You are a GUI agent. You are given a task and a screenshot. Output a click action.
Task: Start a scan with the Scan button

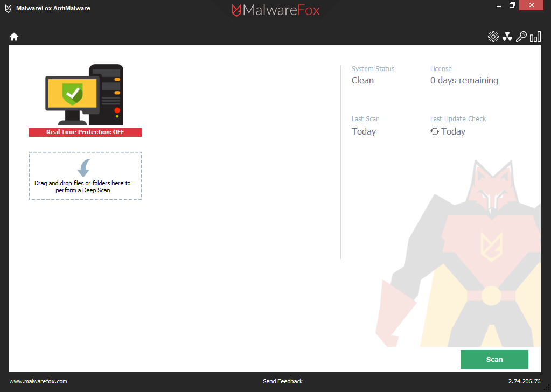(x=494, y=359)
